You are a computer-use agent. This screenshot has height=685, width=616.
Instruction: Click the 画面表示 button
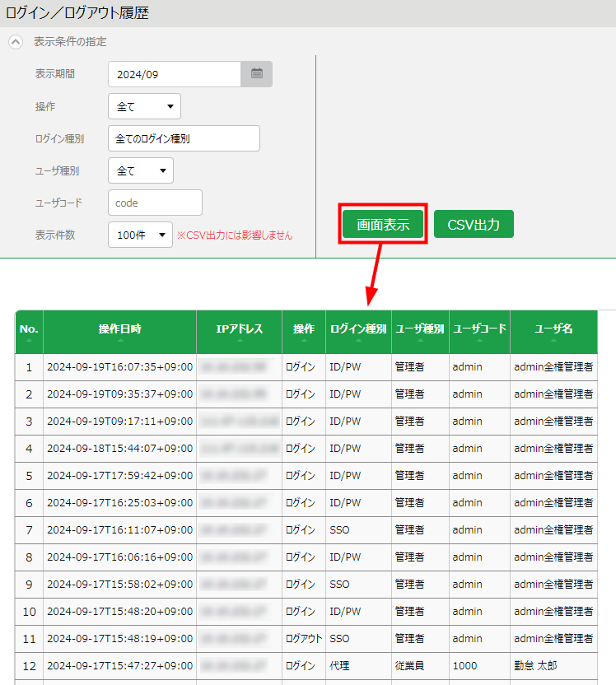[382, 225]
